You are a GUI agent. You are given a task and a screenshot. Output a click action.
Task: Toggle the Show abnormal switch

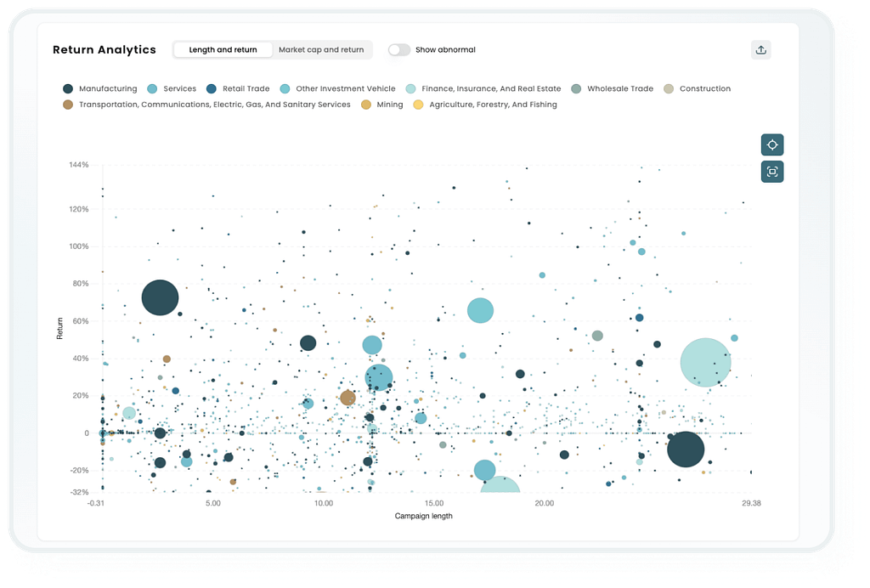tap(398, 50)
